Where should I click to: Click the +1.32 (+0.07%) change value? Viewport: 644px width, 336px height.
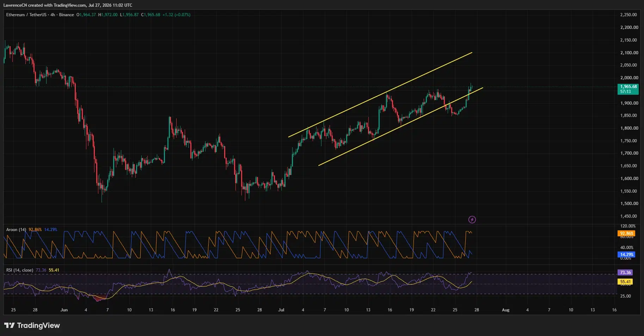(176, 15)
